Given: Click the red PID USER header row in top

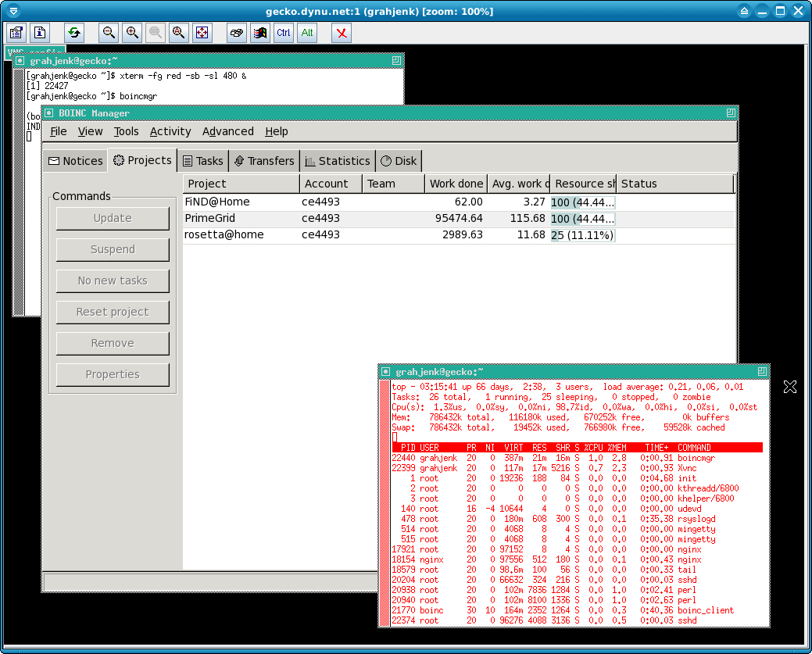Looking at the screenshot, I should click(x=577, y=448).
